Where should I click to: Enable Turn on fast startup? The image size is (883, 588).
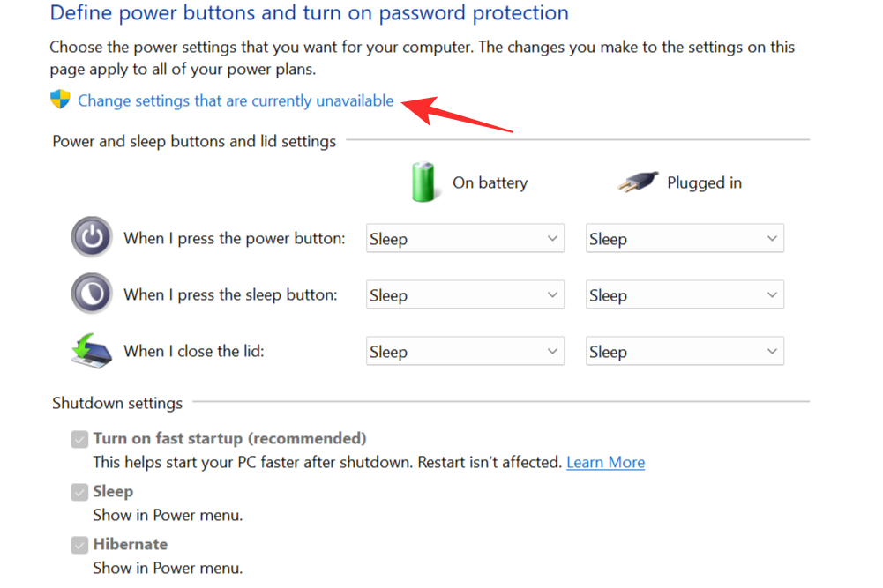[x=79, y=438]
